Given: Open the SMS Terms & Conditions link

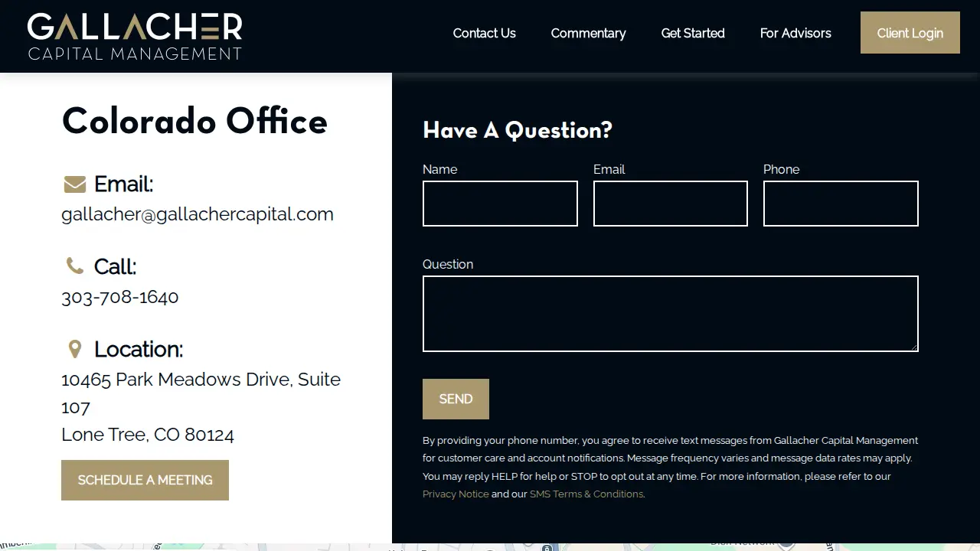Looking at the screenshot, I should coord(586,494).
